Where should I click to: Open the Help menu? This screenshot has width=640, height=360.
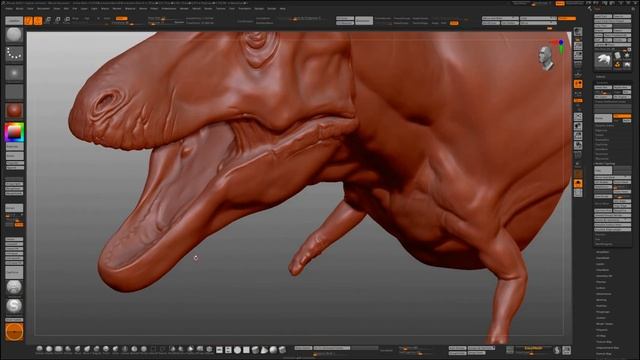pos(282,8)
